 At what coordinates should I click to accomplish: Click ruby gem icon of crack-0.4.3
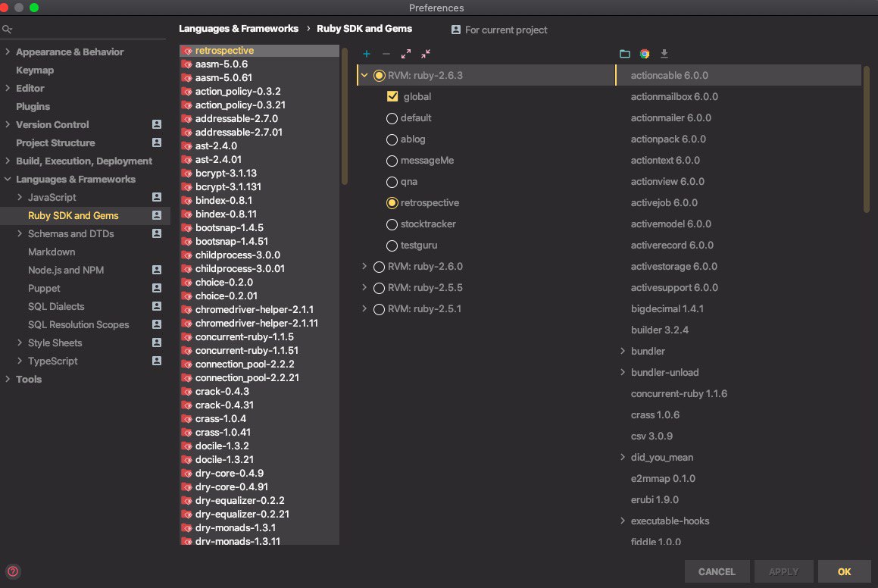pos(187,392)
